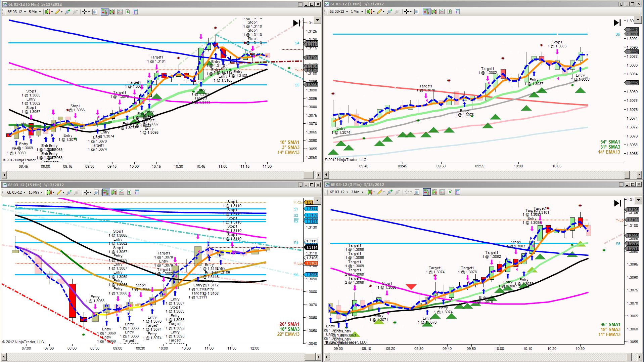Select the drawing pencil tool in 5 Min chart
This screenshot has height=362, width=644.
[57, 12]
